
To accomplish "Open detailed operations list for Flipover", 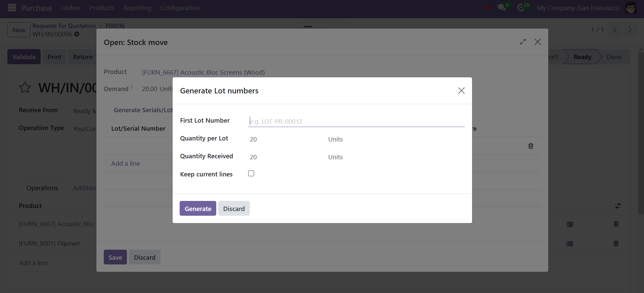I will [x=570, y=244].
